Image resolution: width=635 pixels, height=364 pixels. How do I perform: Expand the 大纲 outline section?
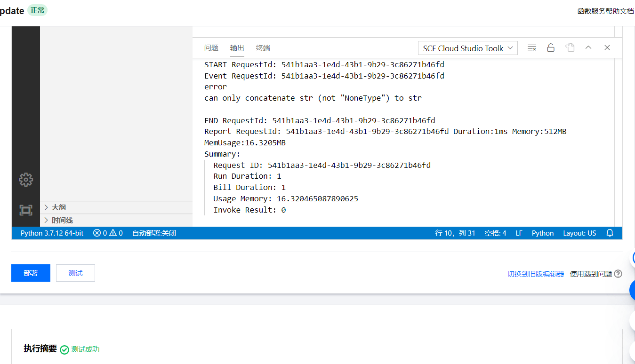(116, 207)
